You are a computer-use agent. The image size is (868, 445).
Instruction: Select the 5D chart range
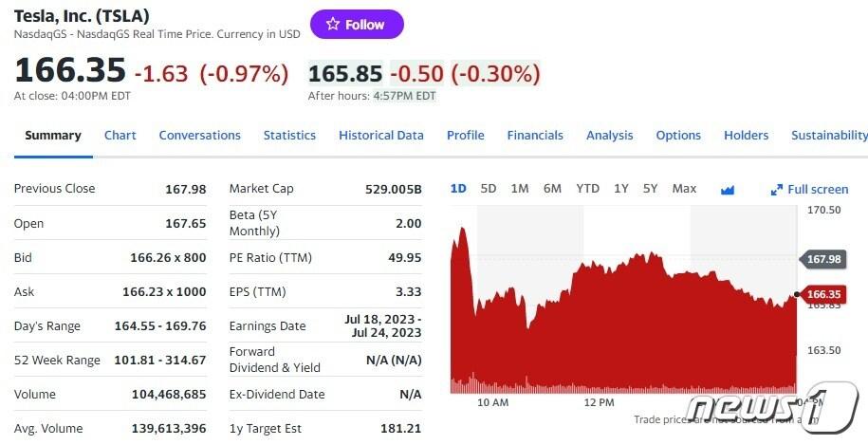(x=489, y=189)
